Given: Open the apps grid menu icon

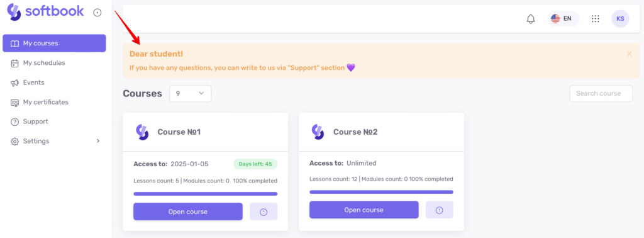Looking at the screenshot, I should coord(595,19).
